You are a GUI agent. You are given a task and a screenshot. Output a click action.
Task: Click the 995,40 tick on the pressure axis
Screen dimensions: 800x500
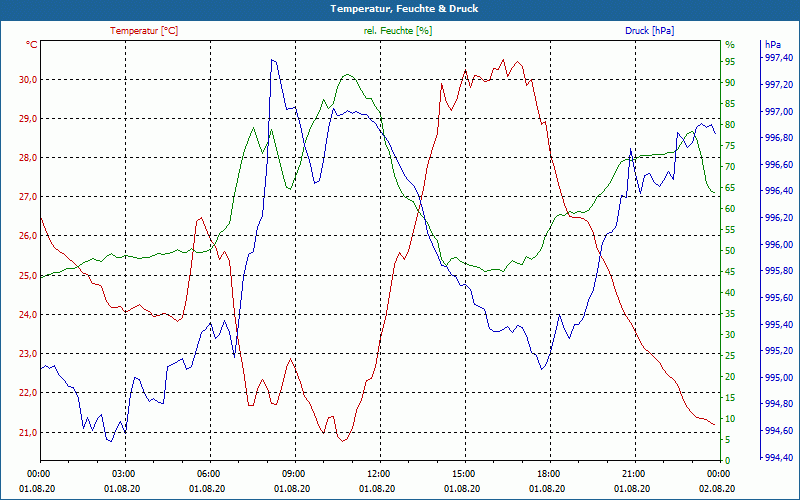(x=779, y=324)
